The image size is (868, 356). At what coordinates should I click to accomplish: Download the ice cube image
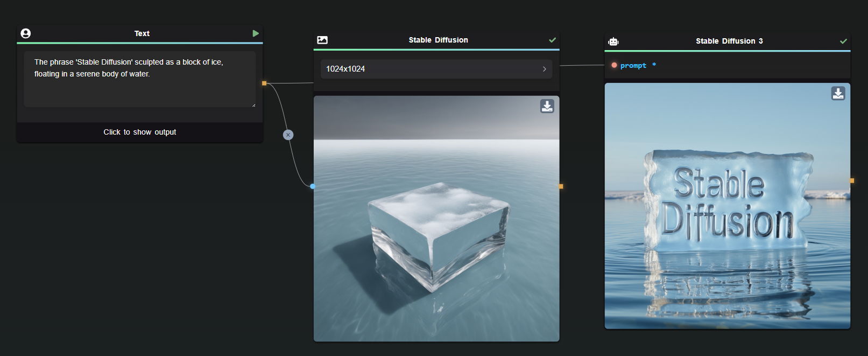[x=547, y=106]
